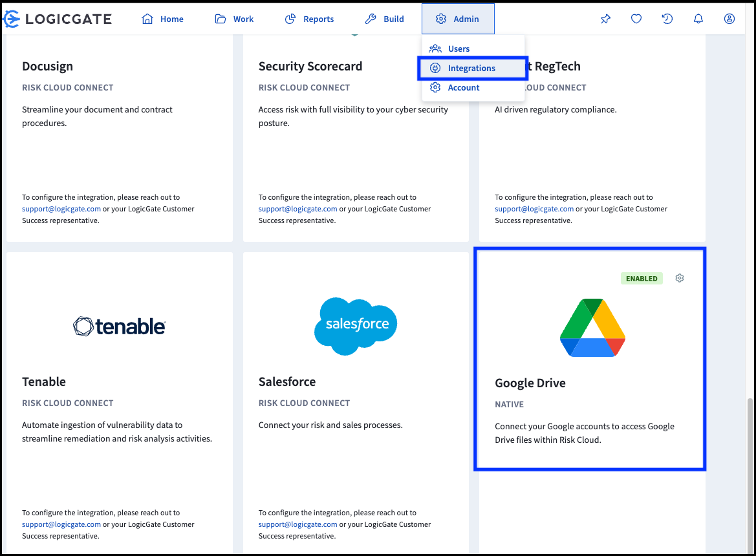This screenshot has width=756, height=556.
Task: Click 'Streamline your document and contract' description
Action: coord(97,116)
